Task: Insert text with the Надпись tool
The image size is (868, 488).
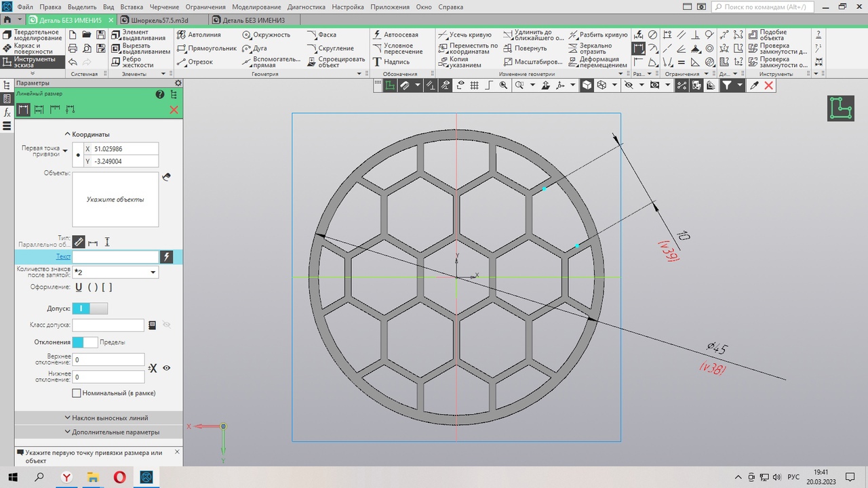Action: 391,62
